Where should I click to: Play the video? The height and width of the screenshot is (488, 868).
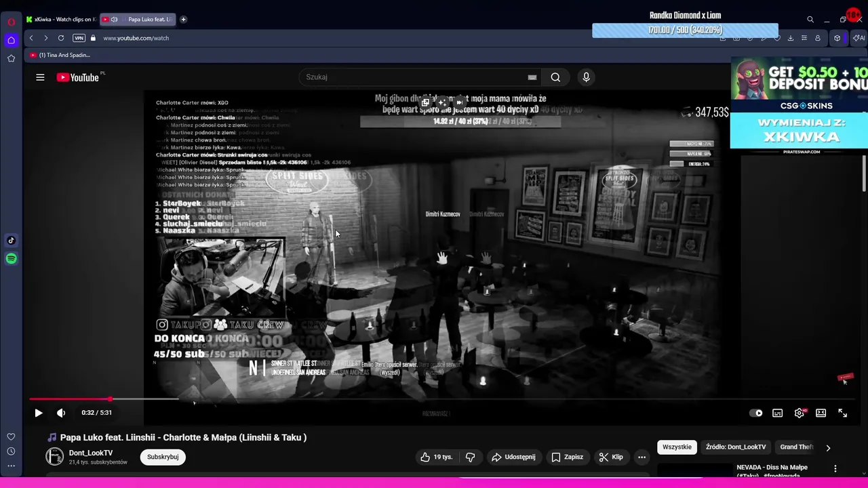click(x=39, y=413)
